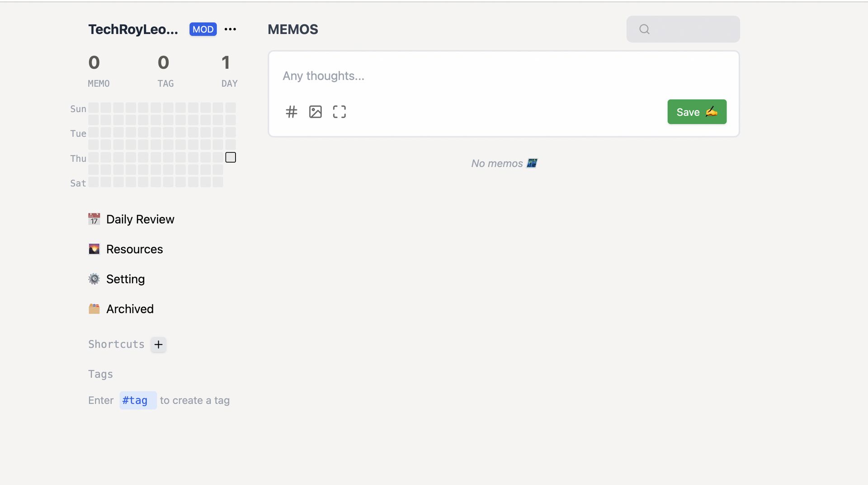Open the tag insertion icon in memo editor
868x485 pixels.
(292, 112)
